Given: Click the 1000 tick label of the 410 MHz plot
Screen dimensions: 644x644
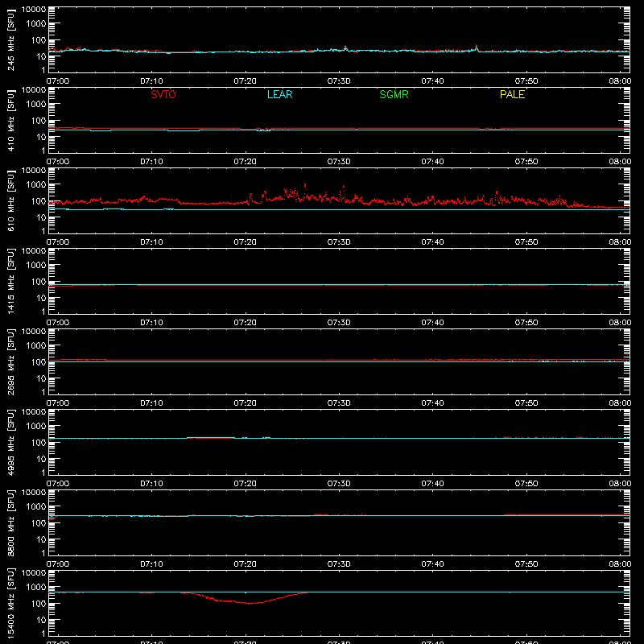Looking at the screenshot, I should tap(36, 105).
